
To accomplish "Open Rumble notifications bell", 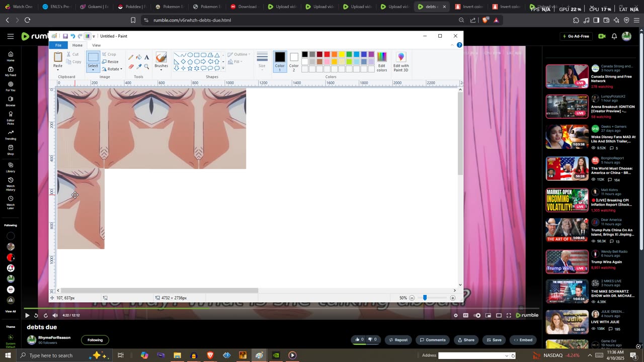I will coord(614,36).
